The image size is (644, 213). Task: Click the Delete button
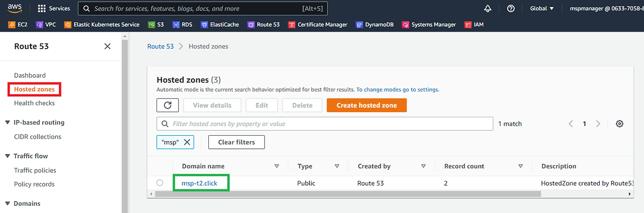pyautogui.click(x=302, y=105)
